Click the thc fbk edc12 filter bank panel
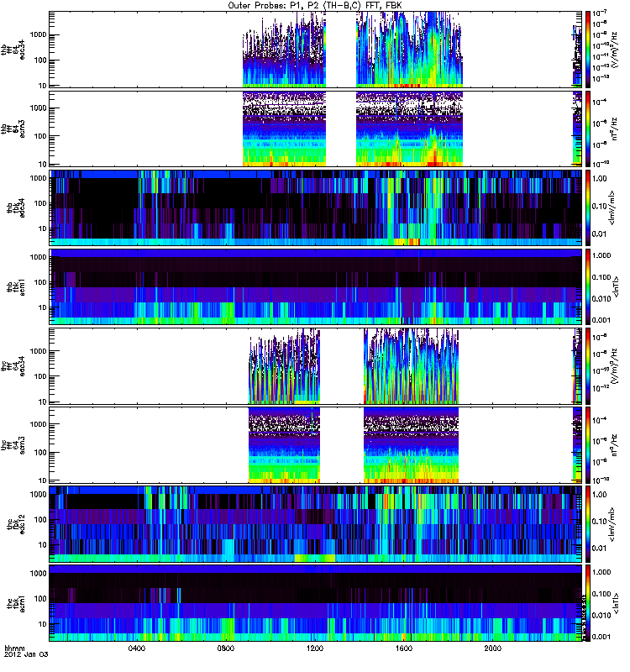Viewport: 630px width, 672px height. (x=316, y=524)
